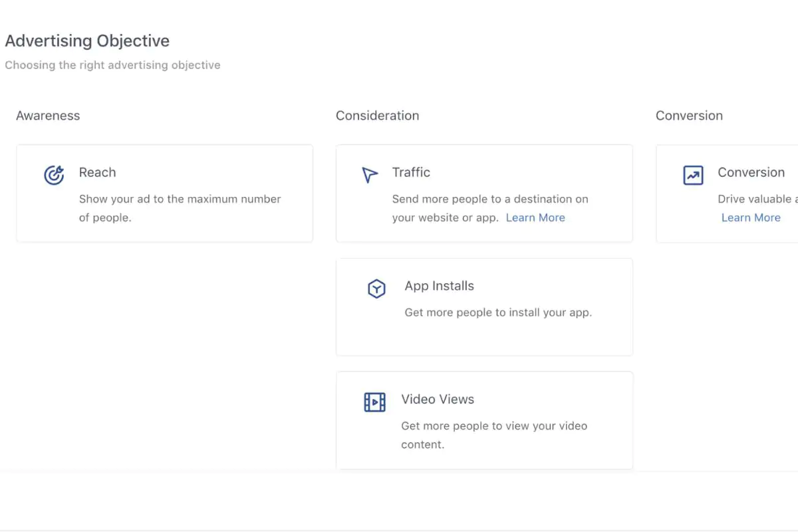Click the App Installs hexagon cube icon
798x532 pixels.
[x=376, y=289]
